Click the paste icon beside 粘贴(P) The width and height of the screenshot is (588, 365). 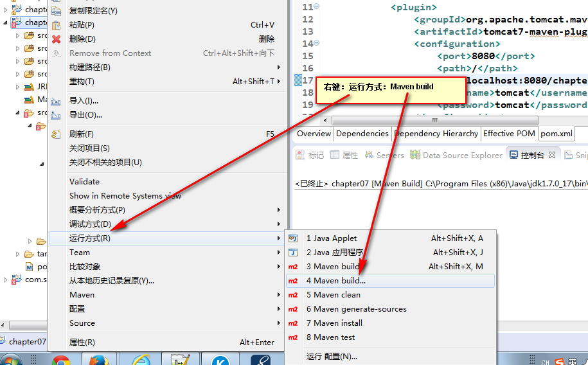coord(57,25)
